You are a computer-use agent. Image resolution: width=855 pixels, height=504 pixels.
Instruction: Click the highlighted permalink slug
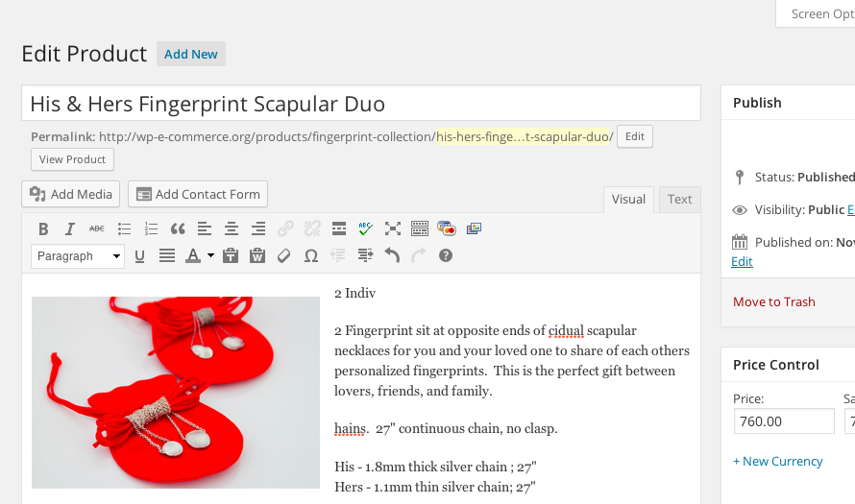click(523, 136)
